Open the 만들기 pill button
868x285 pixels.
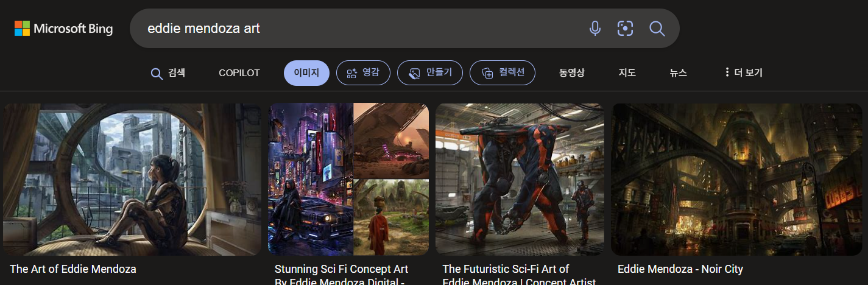[430, 73]
